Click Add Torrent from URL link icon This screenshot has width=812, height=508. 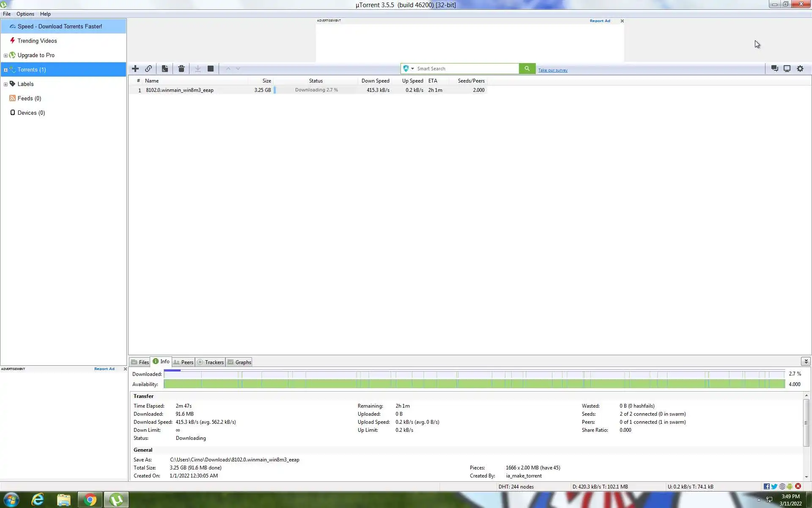[x=148, y=69]
